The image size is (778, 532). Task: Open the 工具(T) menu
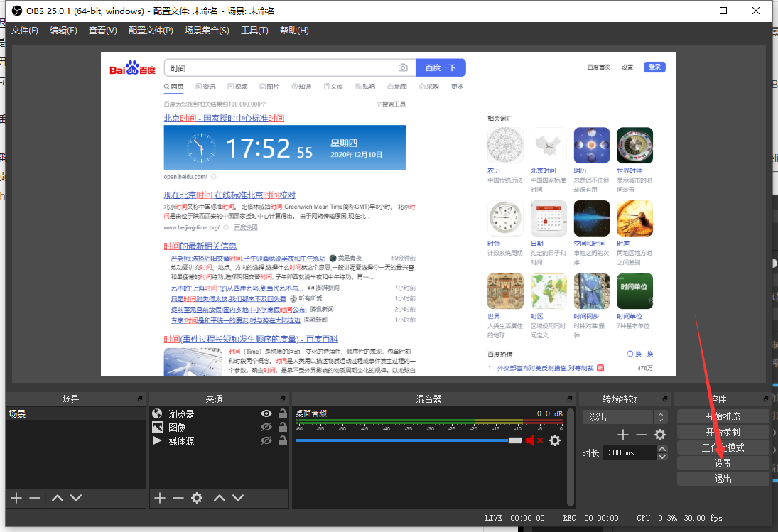[x=254, y=31]
